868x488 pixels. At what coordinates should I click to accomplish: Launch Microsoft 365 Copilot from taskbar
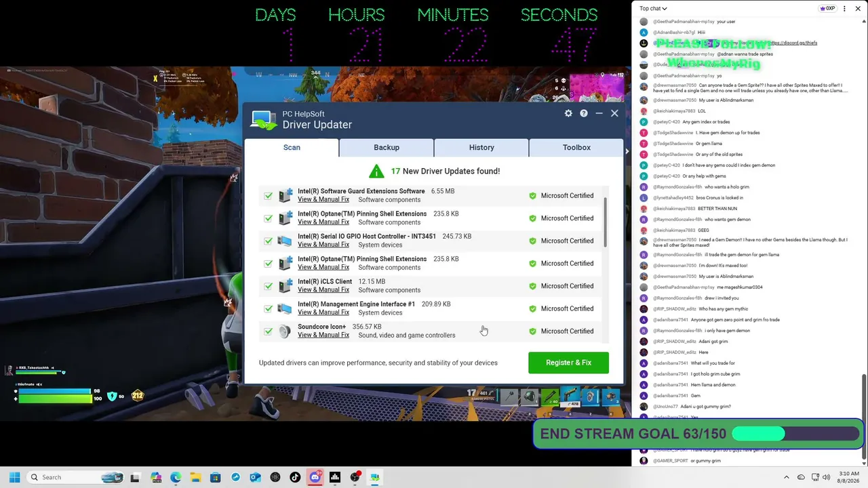pyautogui.click(x=156, y=477)
